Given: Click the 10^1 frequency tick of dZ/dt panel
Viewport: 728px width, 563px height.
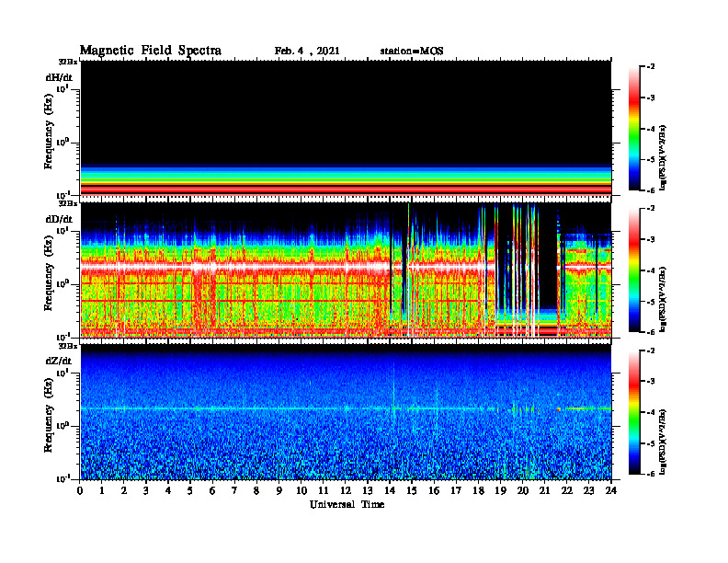Looking at the screenshot, I should click(63, 372).
